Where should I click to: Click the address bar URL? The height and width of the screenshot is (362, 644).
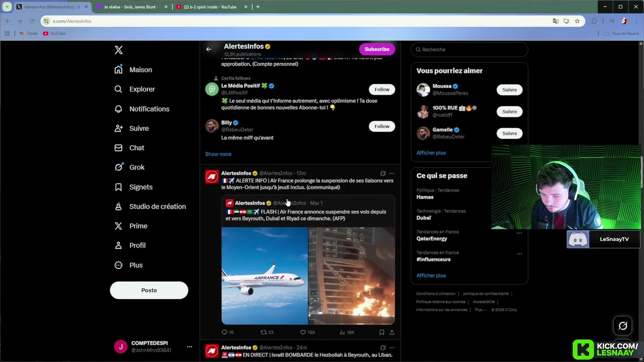coord(72,21)
